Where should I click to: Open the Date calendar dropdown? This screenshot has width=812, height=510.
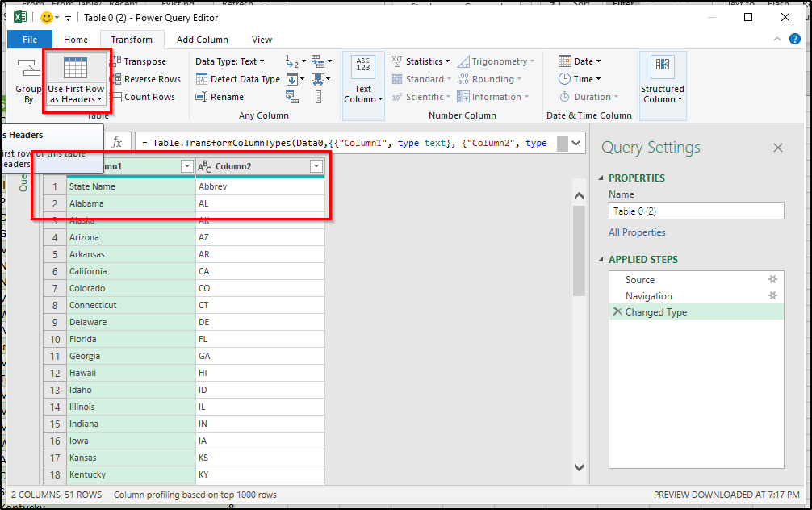[x=580, y=61]
